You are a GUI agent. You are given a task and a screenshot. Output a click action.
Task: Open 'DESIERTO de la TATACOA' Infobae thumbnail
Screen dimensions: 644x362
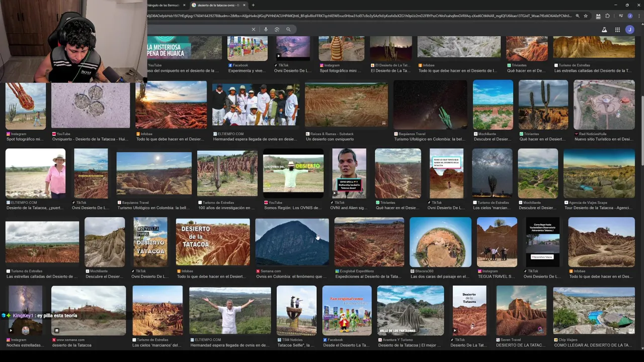point(213,242)
